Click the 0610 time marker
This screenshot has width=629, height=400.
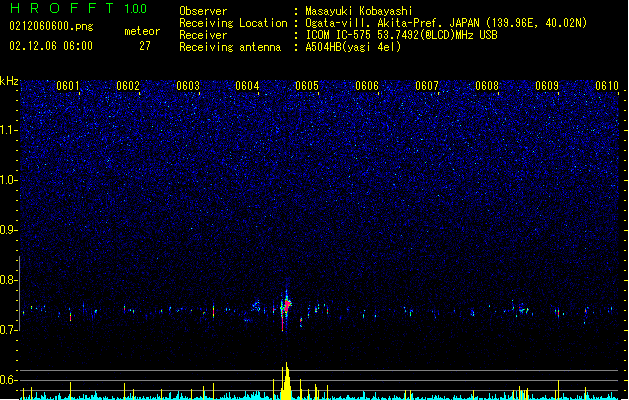607,86
